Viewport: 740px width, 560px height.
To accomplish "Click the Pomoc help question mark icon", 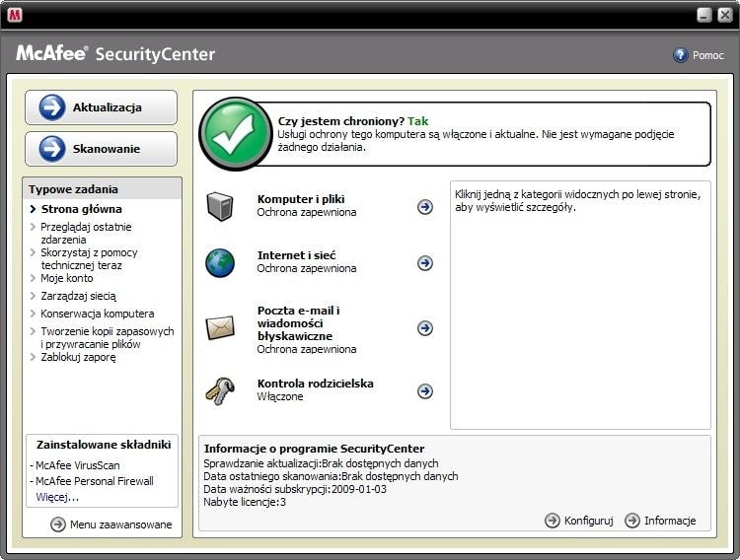I will click(680, 55).
